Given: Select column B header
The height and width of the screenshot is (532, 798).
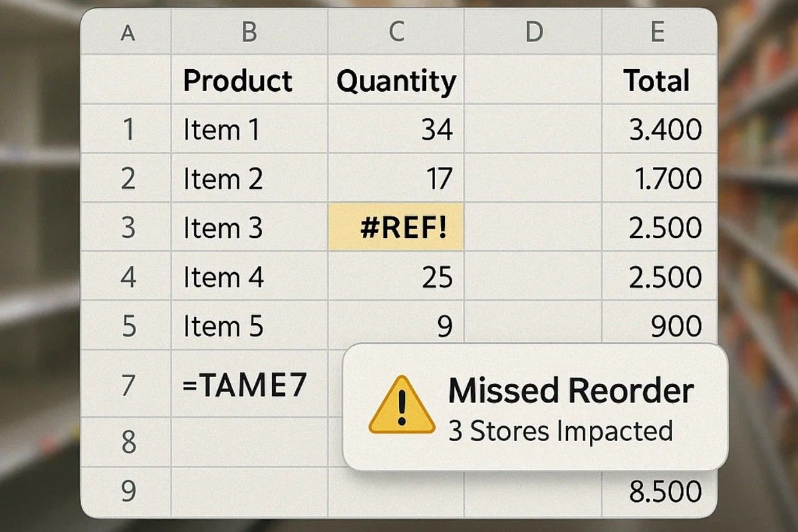Looking at the screenshot, I should 249,33.
